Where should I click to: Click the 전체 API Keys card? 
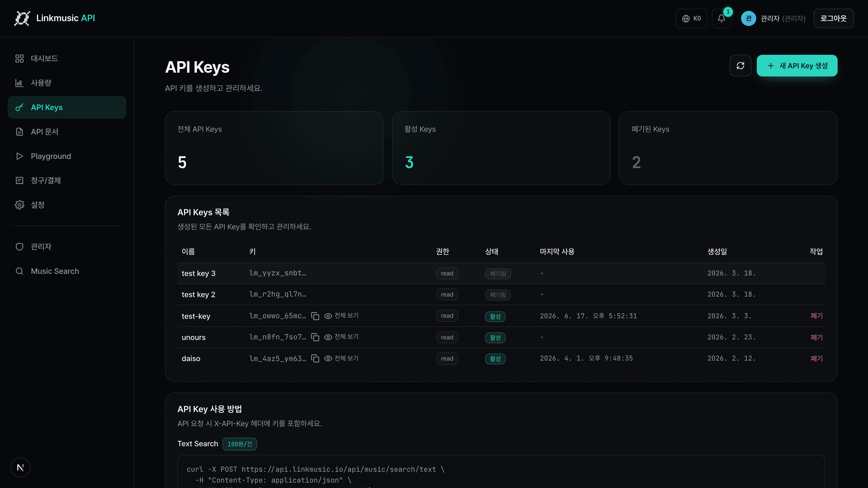pyautogui.click(x=274, y=148)
